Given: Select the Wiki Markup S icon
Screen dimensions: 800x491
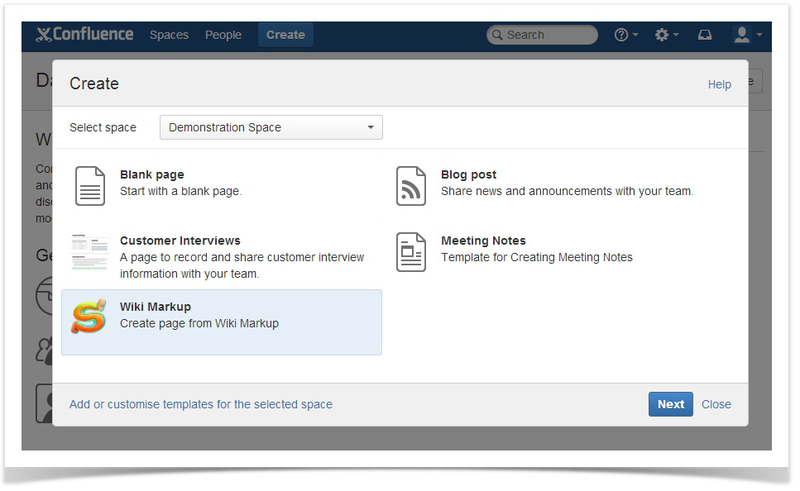Looking at the screenshot, I should 89,316.
